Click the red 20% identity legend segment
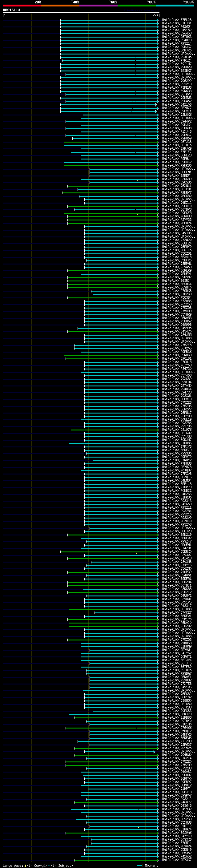Image resolution: width=197 pixels, height=868 pixels. click(22, 6)
